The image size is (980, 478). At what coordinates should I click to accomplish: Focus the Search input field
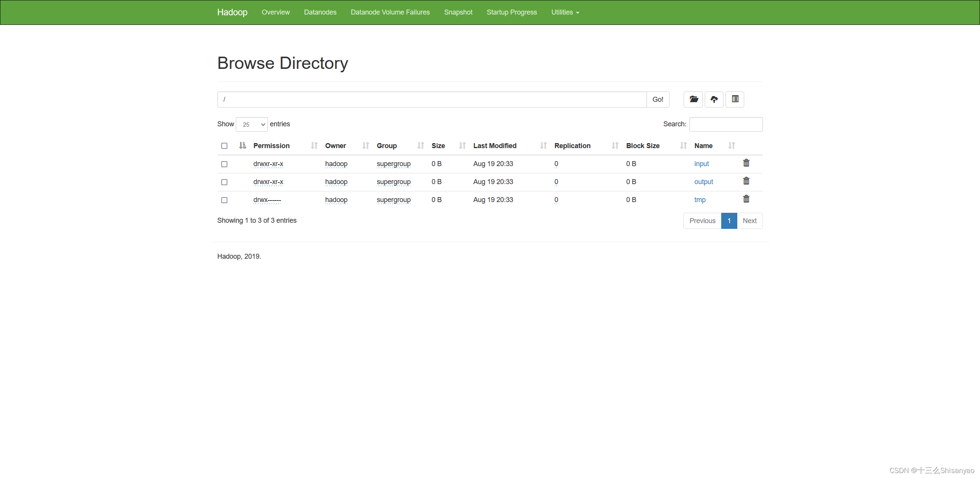pos(726,124)
